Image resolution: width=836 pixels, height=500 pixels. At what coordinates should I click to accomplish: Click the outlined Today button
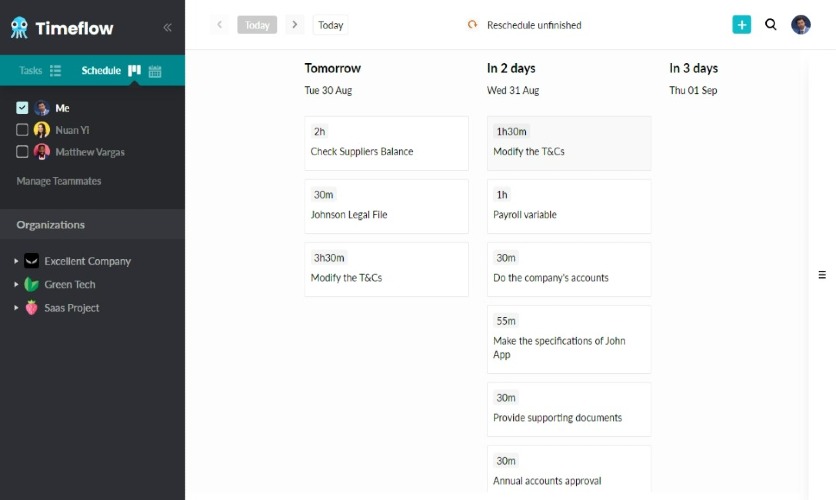331,25
